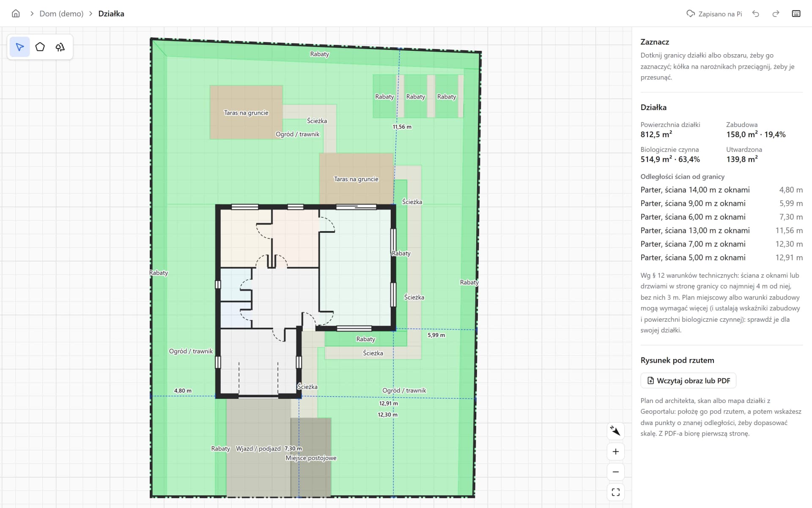Screen dimensions: 812x508
Task: Click the Biologicznie czynna value 514,9 m²
Action: click(670, 159)
